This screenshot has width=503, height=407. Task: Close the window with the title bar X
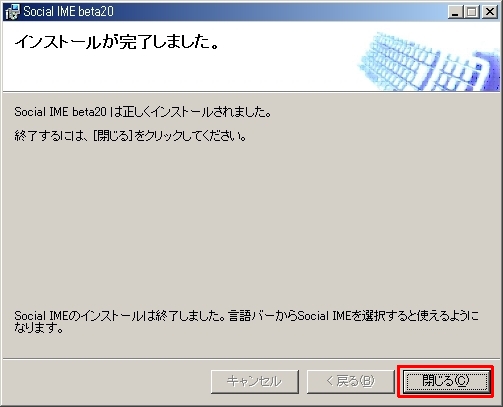pos(490,12)
